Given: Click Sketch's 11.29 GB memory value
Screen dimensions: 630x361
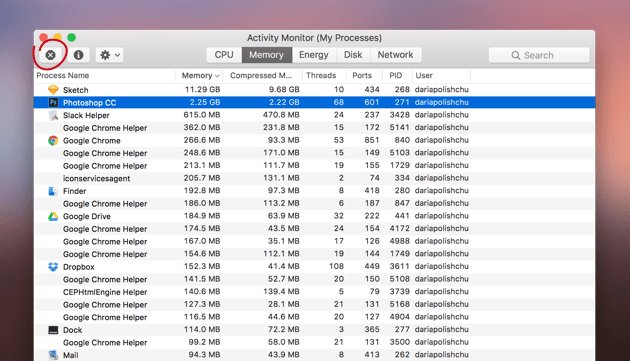Looking at the screenshot, I should [x=202, y=90].
